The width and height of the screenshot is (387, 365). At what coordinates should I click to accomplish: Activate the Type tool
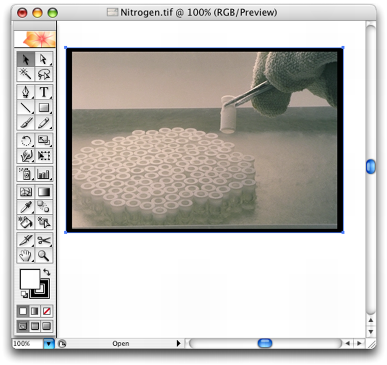pos(43,92)
